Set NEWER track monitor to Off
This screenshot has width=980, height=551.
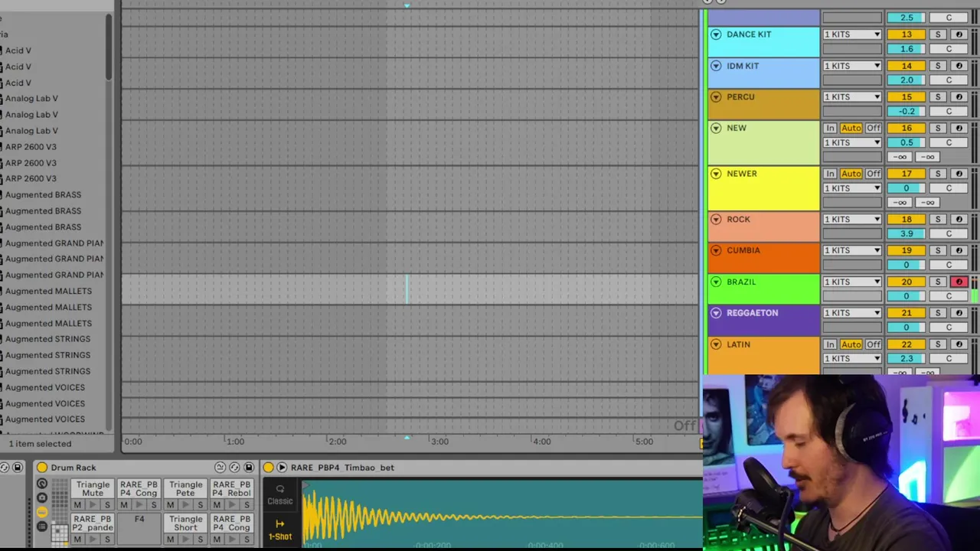tap(873, 174)
